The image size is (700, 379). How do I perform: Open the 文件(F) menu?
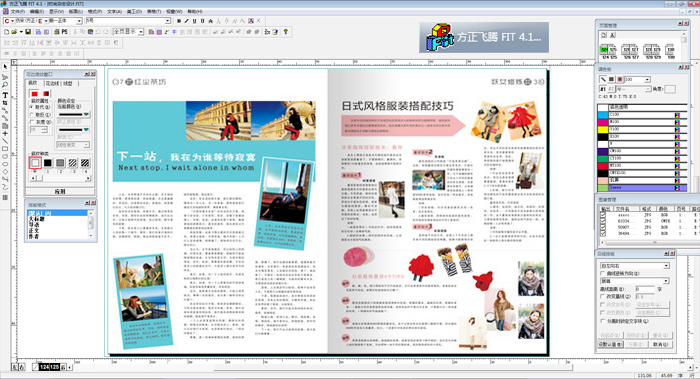pyautogui.click(x=17, y=11)
